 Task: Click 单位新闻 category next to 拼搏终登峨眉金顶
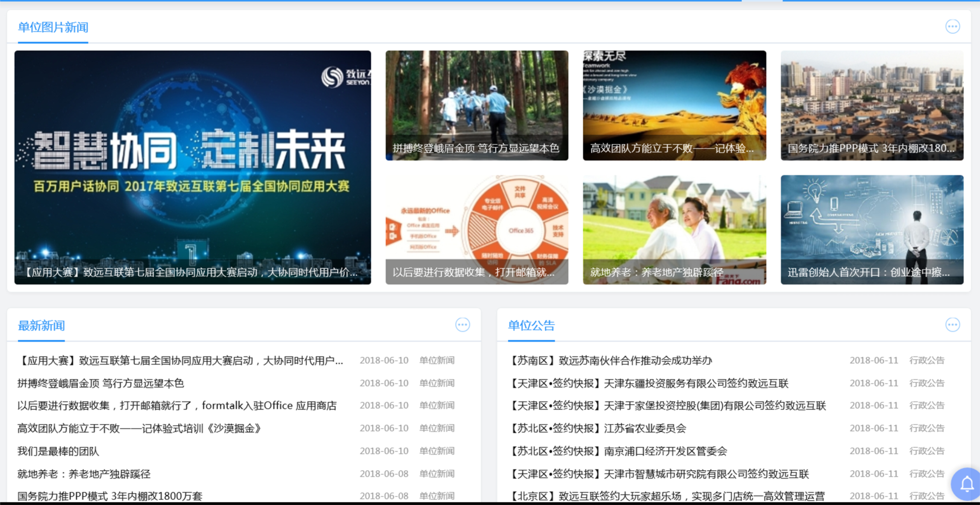[437, 384]
